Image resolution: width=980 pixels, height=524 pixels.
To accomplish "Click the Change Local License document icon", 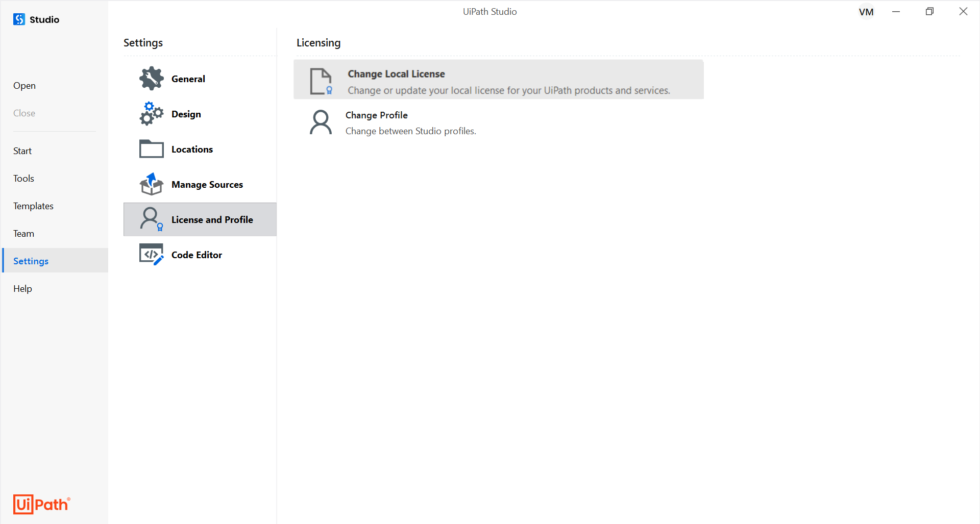I will (x=321, y=81).
